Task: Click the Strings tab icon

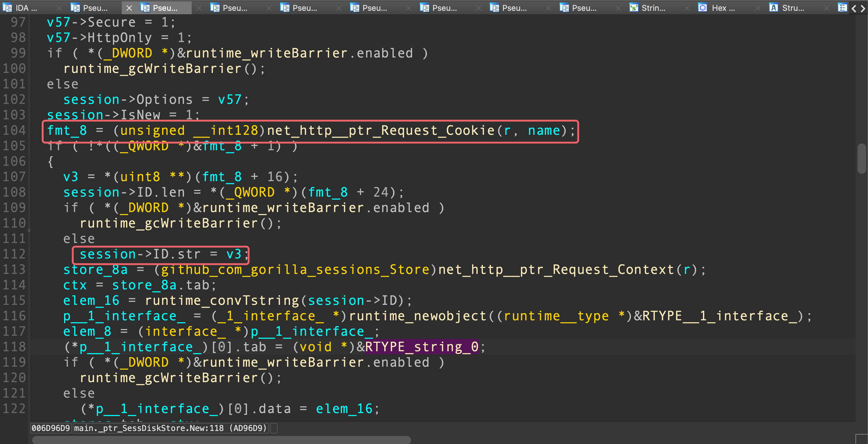Action: click(634, 7)
